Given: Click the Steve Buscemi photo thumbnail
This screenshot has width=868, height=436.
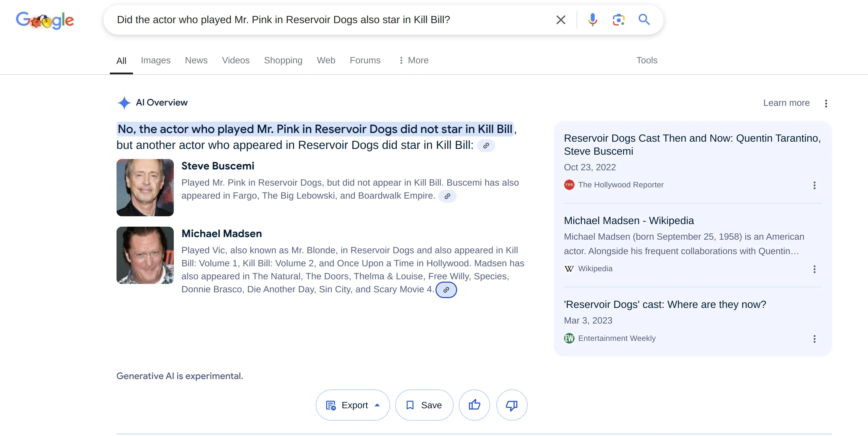Looking at the screenshot, I should point(145,187).
